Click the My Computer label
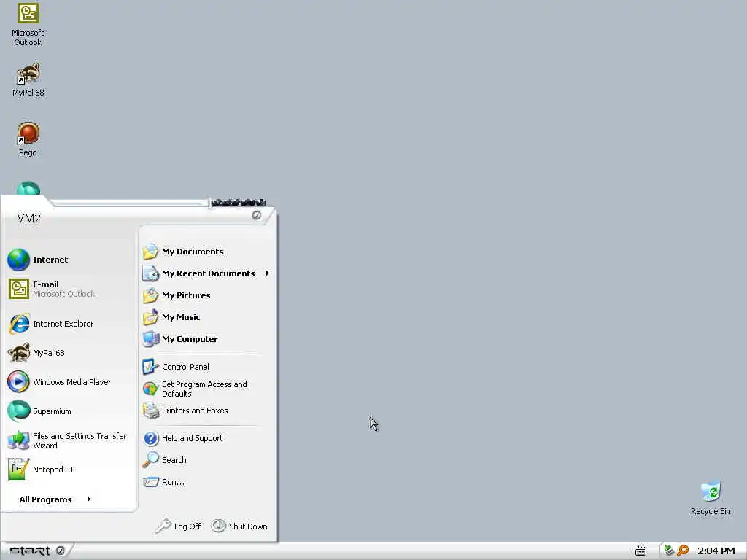 [x=190, y=339]
